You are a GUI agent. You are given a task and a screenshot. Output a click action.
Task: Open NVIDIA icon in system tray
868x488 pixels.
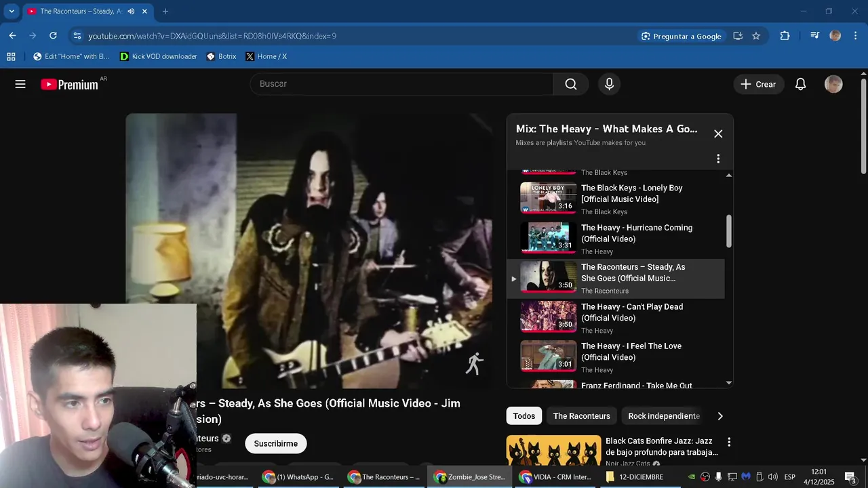pos(691,477)
